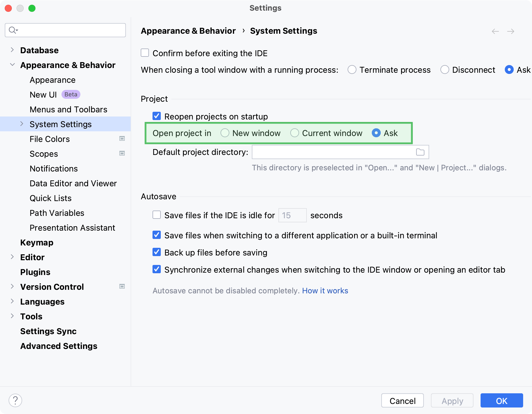Screen dimensions: 532x414
Task: Open folder browser for Default project directory
Action: (x=421, y=152)
